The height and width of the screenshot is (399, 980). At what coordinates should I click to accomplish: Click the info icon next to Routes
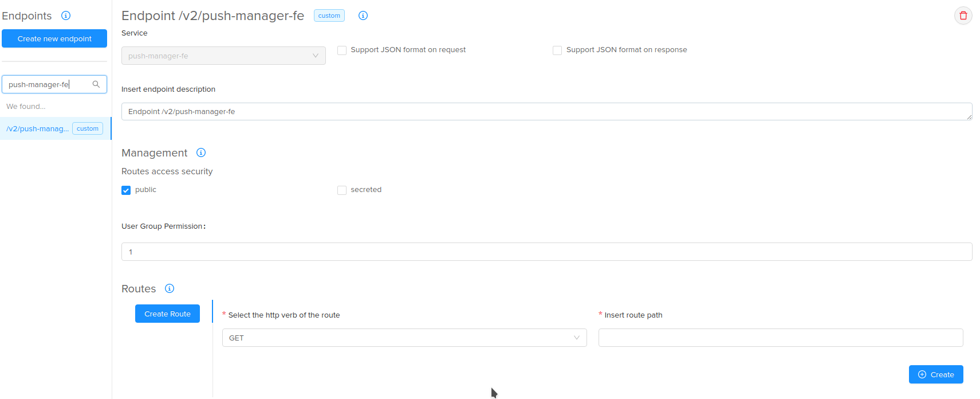coord(170,288)
